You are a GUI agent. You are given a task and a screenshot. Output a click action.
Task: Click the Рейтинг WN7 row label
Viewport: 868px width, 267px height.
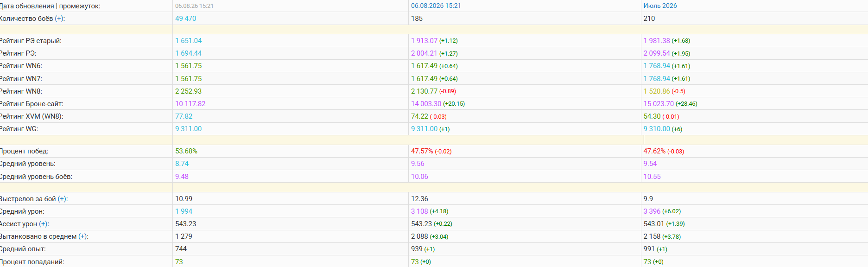click(x=21, y=79)
